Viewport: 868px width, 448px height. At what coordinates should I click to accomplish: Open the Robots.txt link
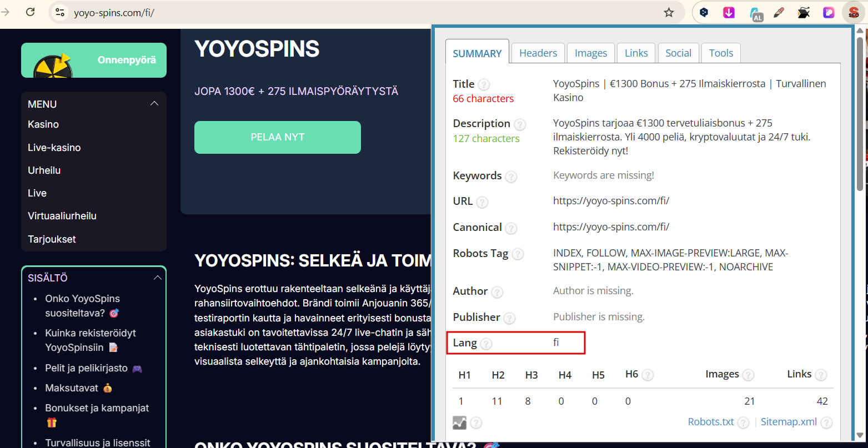coord(711,422)
